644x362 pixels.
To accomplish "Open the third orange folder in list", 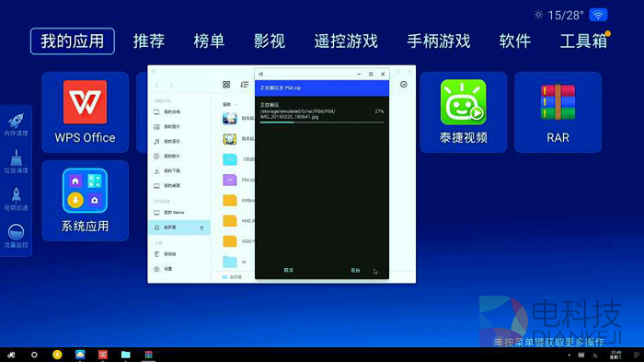I will pyautogui.click(x=230, y=241).
